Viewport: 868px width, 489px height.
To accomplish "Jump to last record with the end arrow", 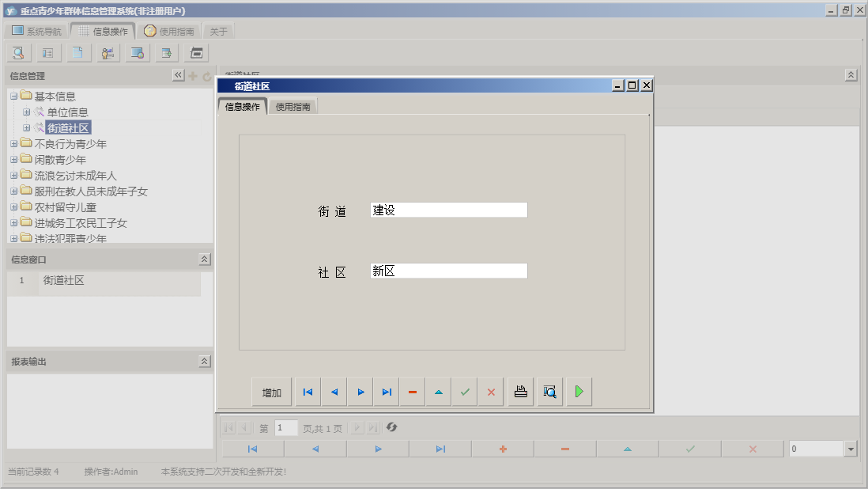I will point(386,391).
